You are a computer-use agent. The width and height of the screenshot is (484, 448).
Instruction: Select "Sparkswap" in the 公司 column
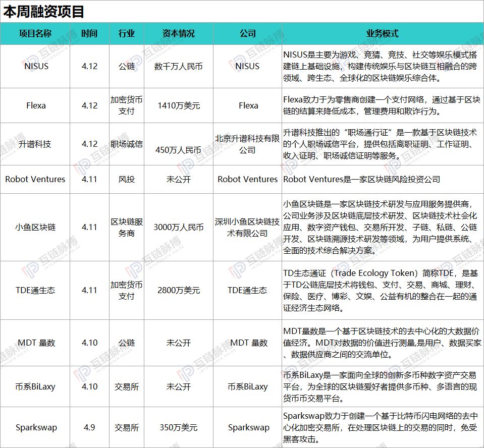pos(248,428)
